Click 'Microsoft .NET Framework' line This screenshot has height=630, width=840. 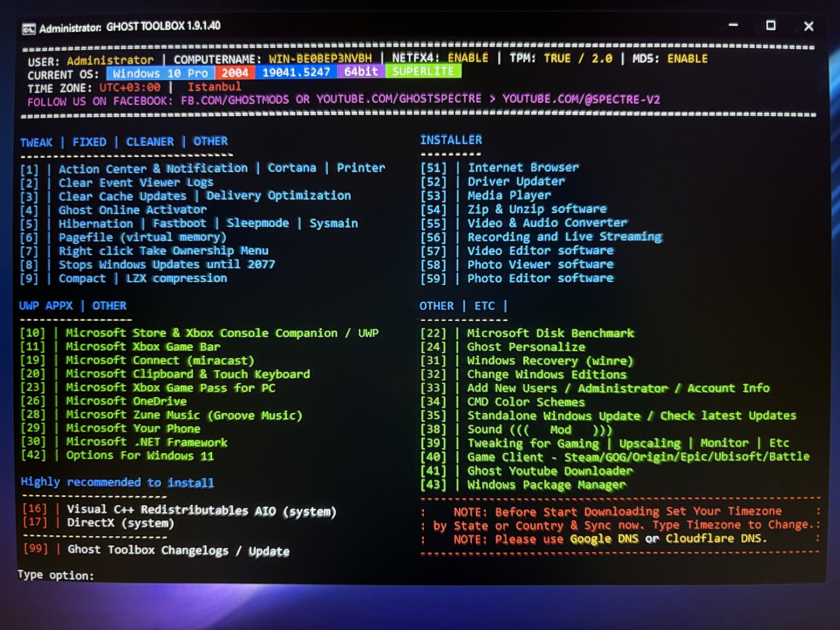point(146,442)
